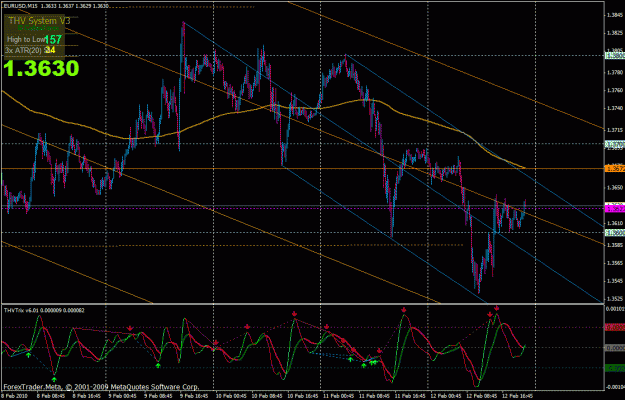Click the green 157 pip value

coord(53,39)
